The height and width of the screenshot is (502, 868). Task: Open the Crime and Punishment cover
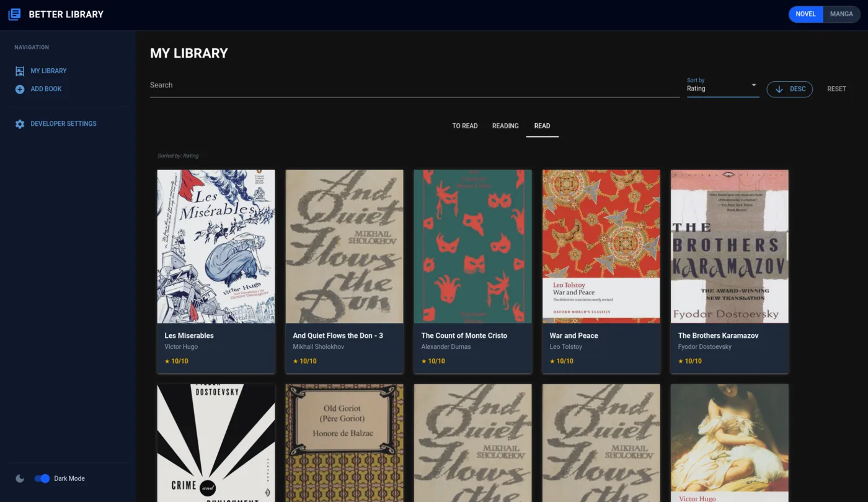216,443
